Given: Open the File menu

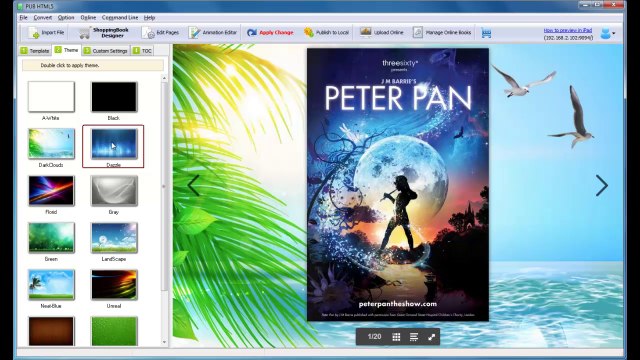Looking at the screenshot, I should 23,18.
